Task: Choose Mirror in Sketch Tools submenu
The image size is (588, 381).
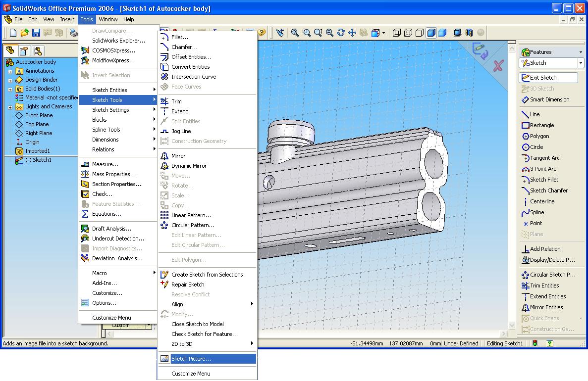Action: 208,156
